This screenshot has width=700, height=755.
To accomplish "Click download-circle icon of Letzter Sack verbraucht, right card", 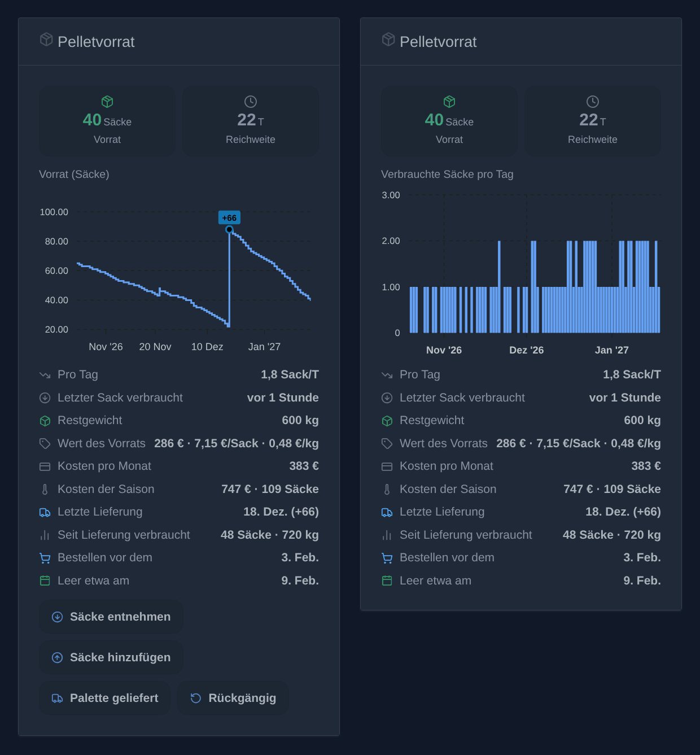I will click(x=387, y=398).
